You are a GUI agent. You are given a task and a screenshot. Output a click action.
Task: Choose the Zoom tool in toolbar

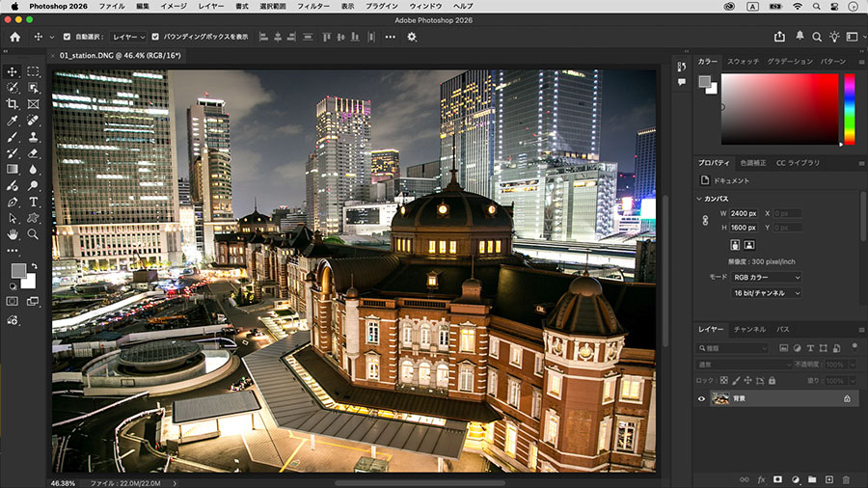33,233
